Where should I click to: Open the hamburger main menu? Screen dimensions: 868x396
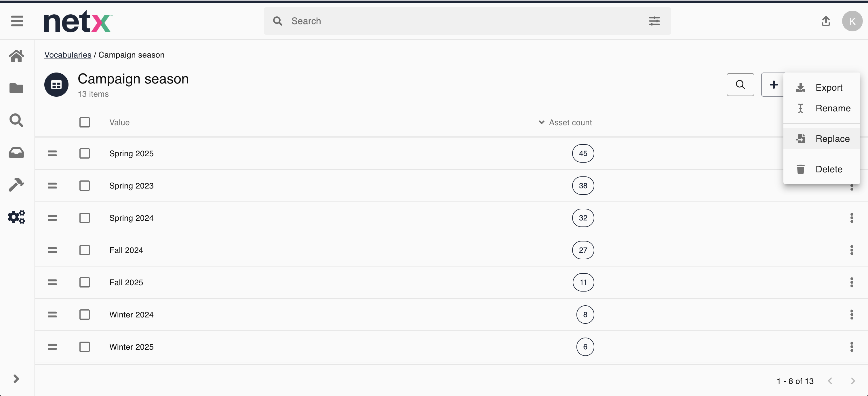click(17, 21)
